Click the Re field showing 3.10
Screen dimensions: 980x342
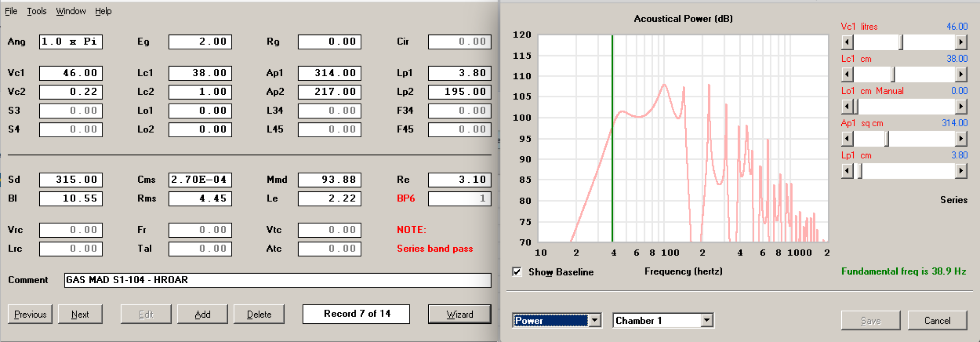(459, 180)
